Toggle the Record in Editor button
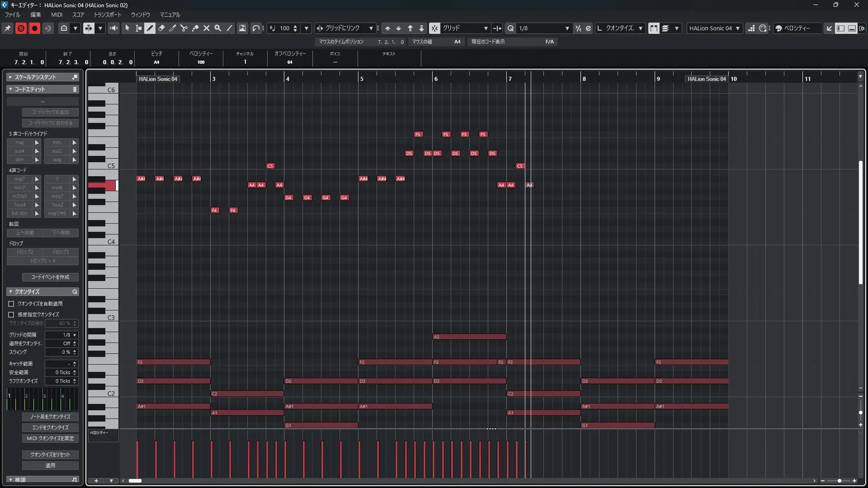The image size is (868, 488). (34, 28)
